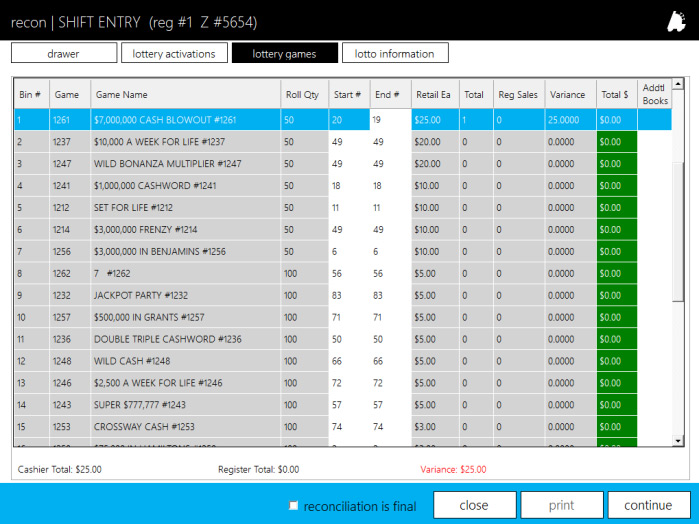Click the Variance column header
This screenshot has width=699, height=524.
coord(570,94)
